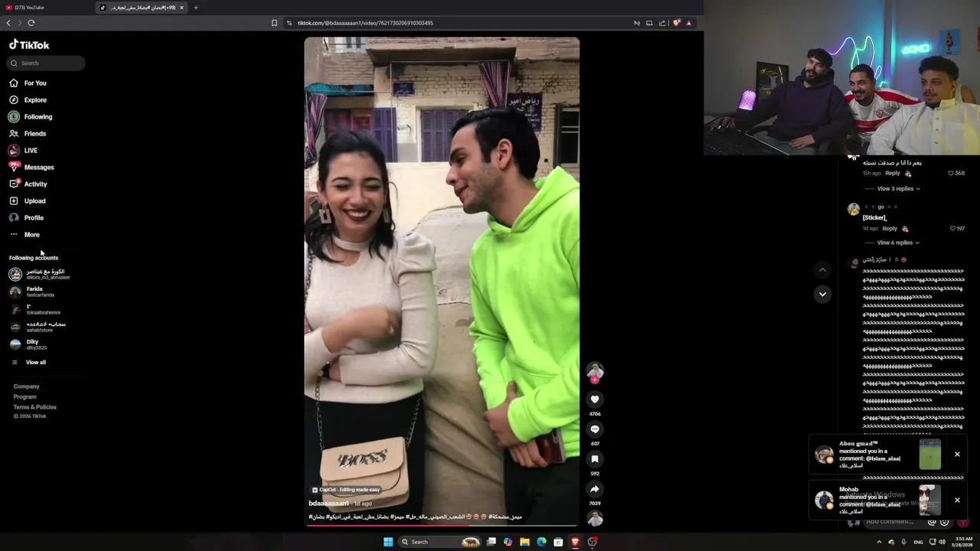980x551 pixels.
Task: Open the bdaaaaaaan1 username link
Action: (328, 504)
